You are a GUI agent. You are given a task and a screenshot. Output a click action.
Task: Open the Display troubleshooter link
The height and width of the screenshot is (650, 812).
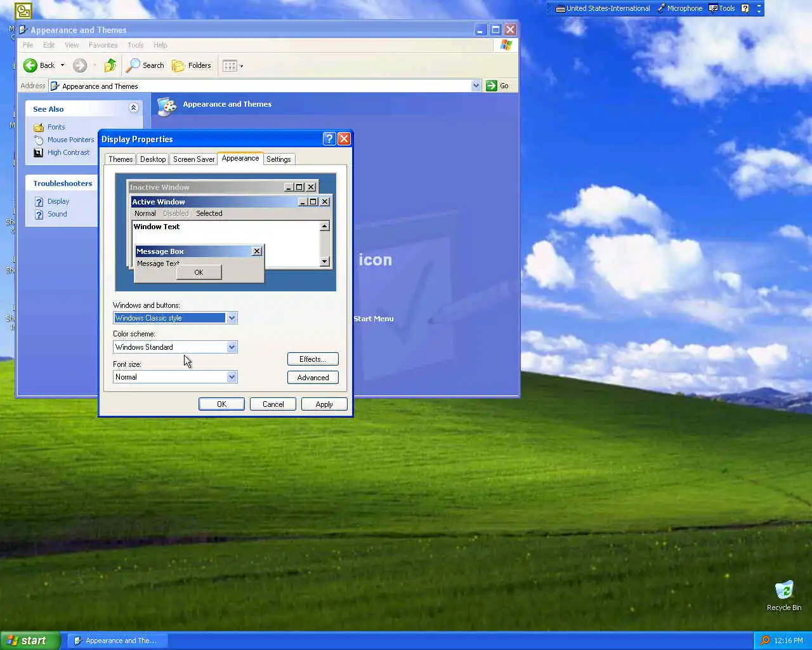coord(58,201)
